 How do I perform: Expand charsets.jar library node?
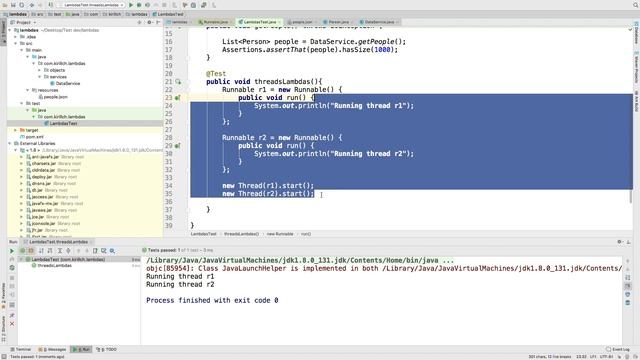[x=22, y=164]
